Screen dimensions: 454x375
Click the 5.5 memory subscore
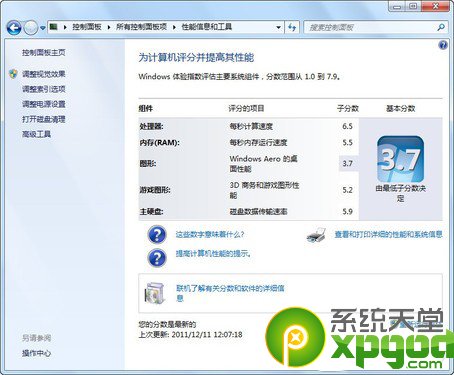click(x=347, y=143)
